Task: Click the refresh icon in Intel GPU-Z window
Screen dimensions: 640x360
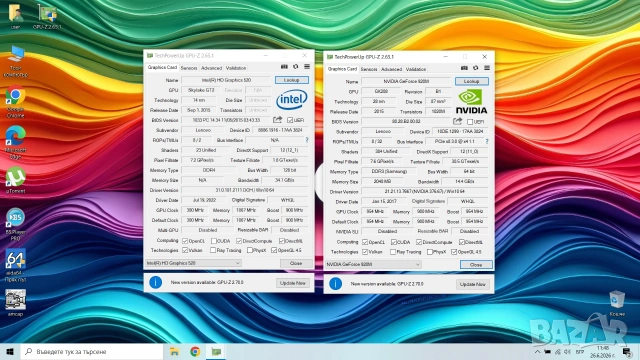Action: pos(296,67)
